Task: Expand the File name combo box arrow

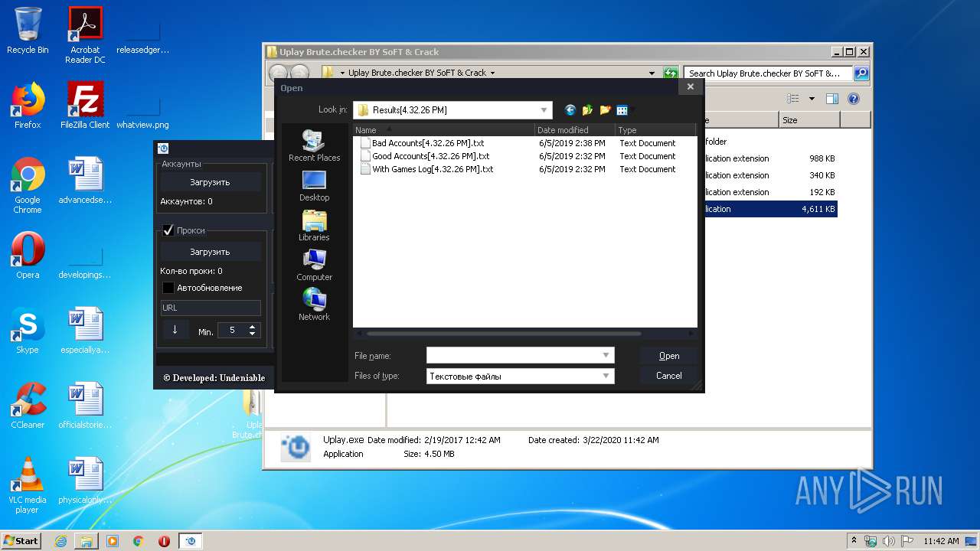Action: pos(606,356)
